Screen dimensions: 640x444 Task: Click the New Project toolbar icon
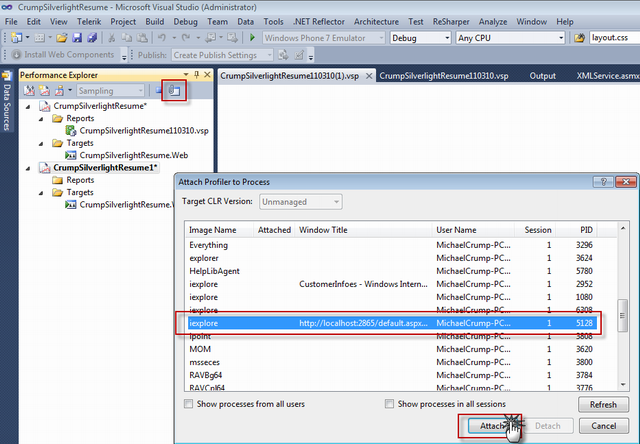[16, 38]
